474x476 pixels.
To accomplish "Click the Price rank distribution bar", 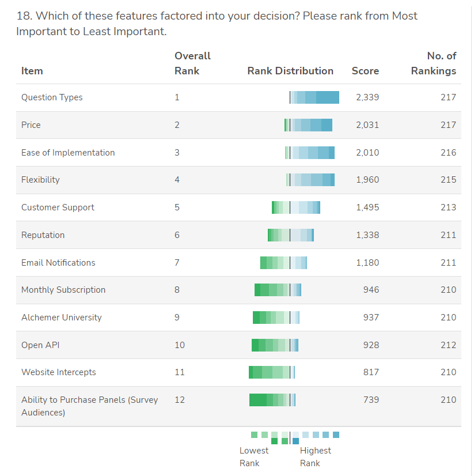I will point(308,125).
